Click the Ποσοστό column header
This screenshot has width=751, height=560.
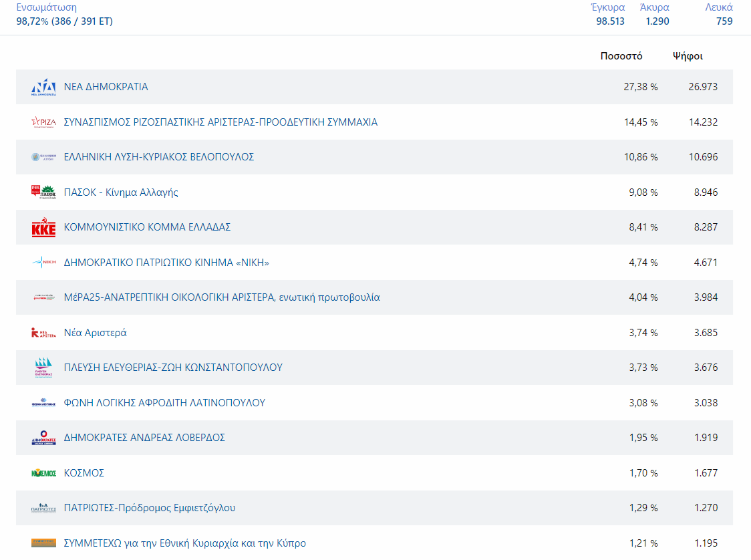621,56
